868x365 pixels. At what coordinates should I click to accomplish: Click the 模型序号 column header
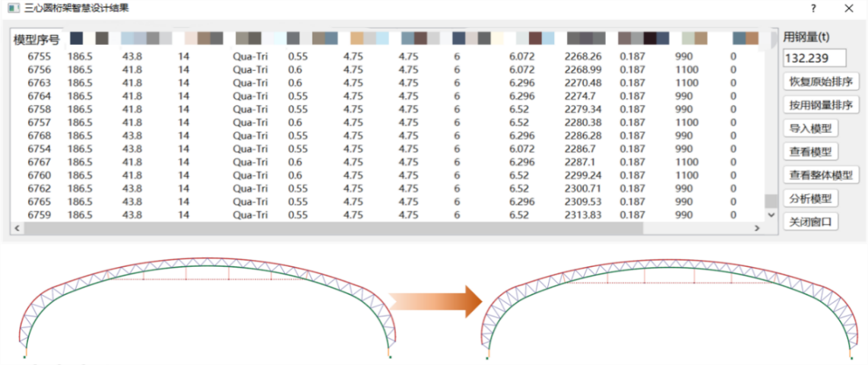(36, 40)
